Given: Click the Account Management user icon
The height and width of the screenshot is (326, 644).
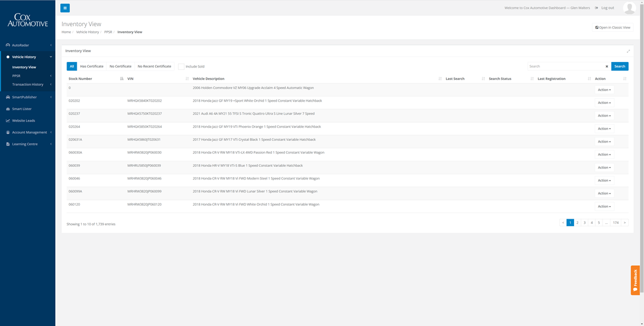Looking at the screenshot, I should pyautogui.click(x=8, y=132).
